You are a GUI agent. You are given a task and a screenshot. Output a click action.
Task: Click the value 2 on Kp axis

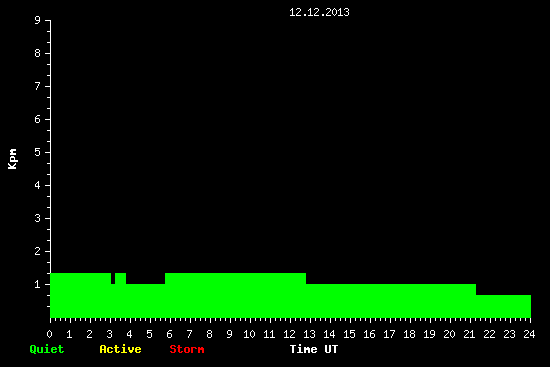tap(38, 251)
